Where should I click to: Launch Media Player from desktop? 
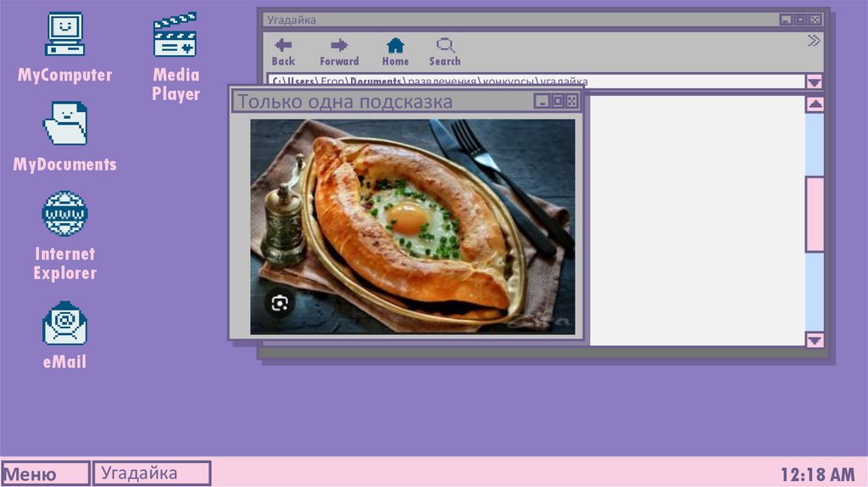175,34
